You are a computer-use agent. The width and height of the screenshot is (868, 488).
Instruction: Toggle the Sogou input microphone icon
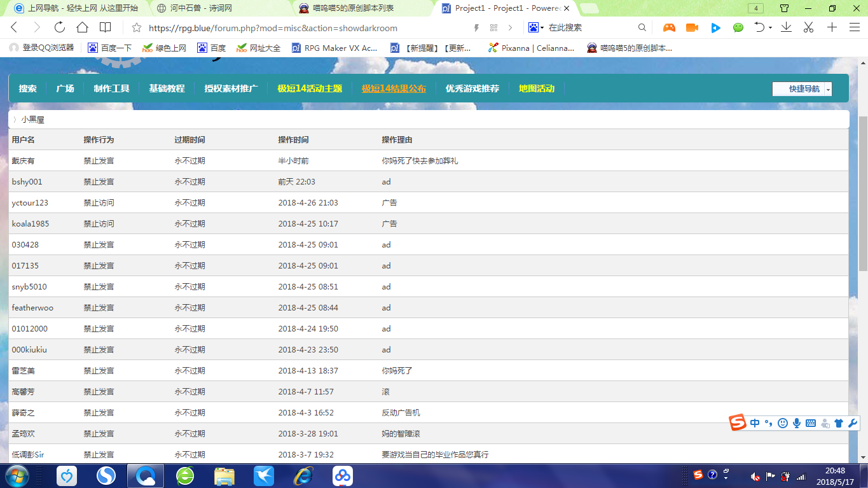tap(796, 423)
